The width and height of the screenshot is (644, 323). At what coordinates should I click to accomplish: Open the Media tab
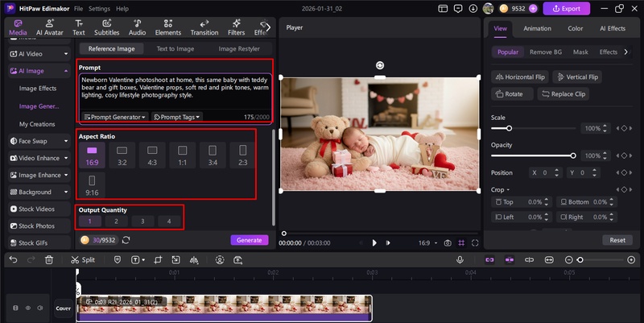(x=18, y=27)
